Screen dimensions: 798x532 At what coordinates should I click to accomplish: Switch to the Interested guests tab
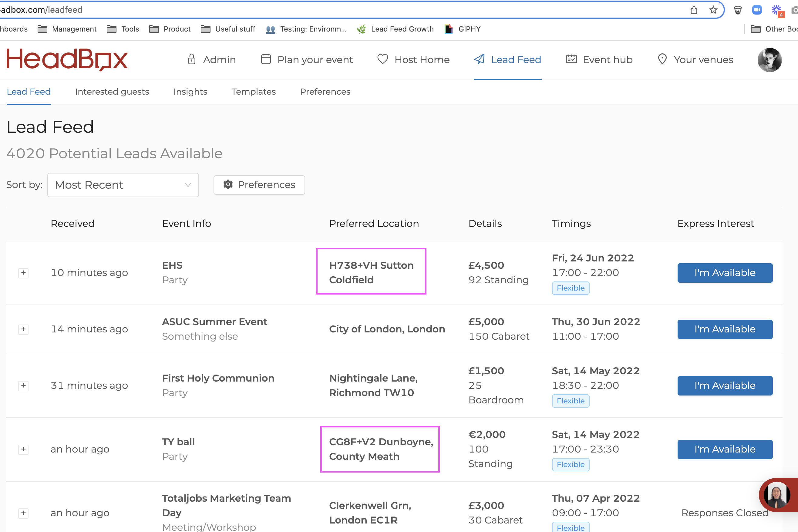[112, 92]
